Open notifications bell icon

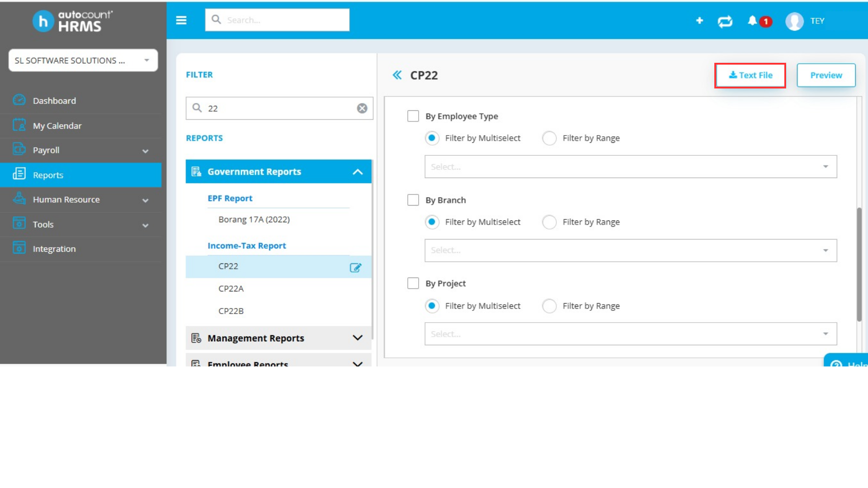pyautogui.click(x=752, y=21)
